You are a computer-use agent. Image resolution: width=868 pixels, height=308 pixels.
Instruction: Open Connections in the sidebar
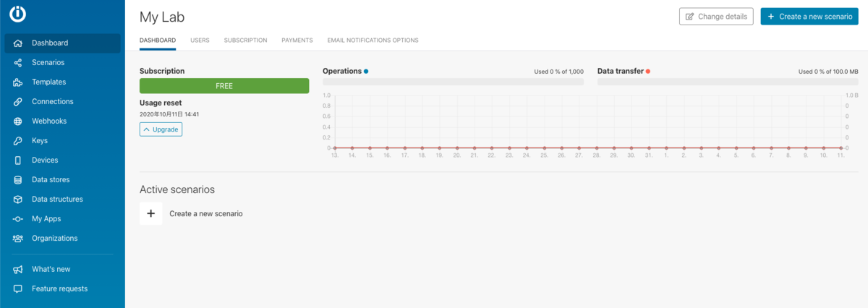coord(62,102)
